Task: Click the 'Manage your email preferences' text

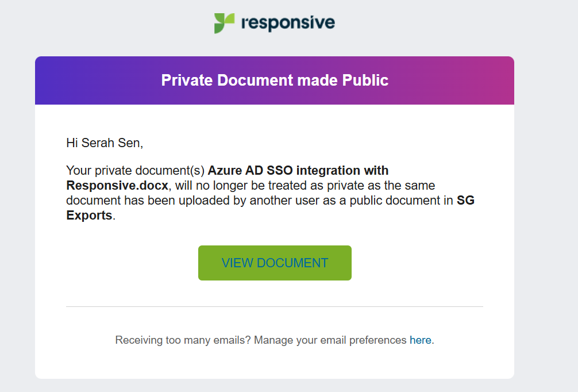Action: [x=330, y=340]
